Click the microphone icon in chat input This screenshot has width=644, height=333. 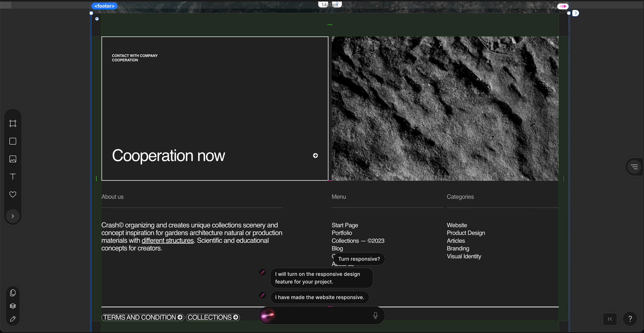click(x=375, y=315)
